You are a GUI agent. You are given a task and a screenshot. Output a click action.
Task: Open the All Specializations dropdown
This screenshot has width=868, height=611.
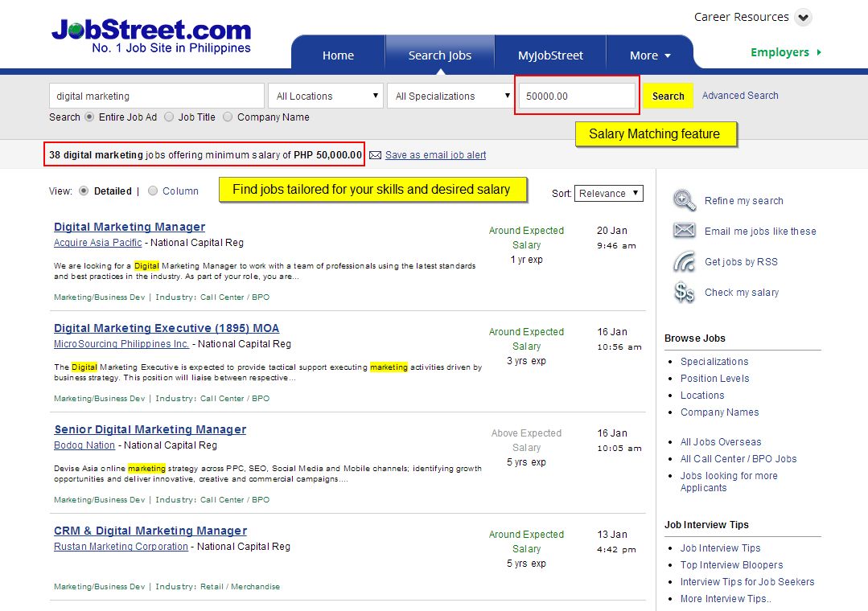coord(450,96)
